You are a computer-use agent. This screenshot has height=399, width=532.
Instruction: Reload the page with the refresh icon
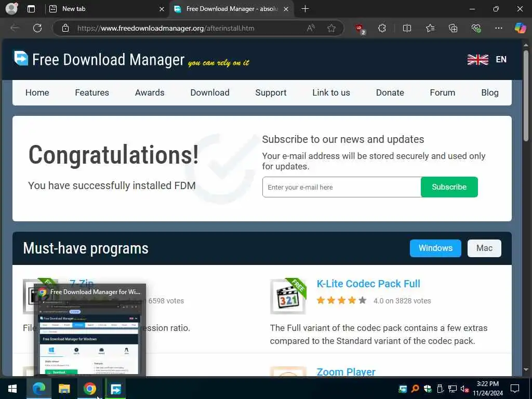pos(37,28)
